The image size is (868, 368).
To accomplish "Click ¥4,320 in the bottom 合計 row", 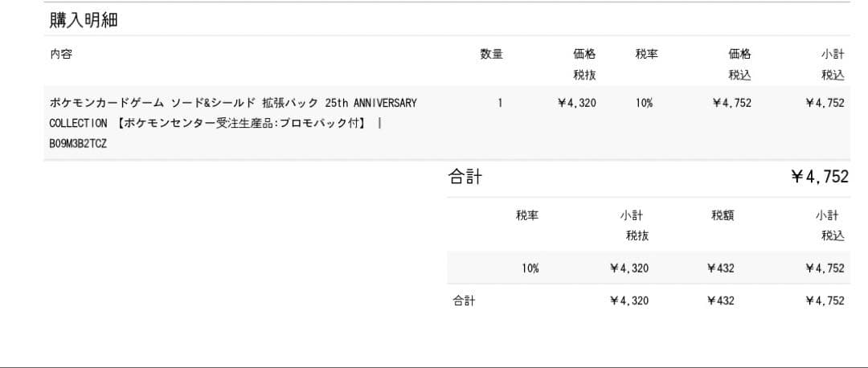I will click(628, 301).
